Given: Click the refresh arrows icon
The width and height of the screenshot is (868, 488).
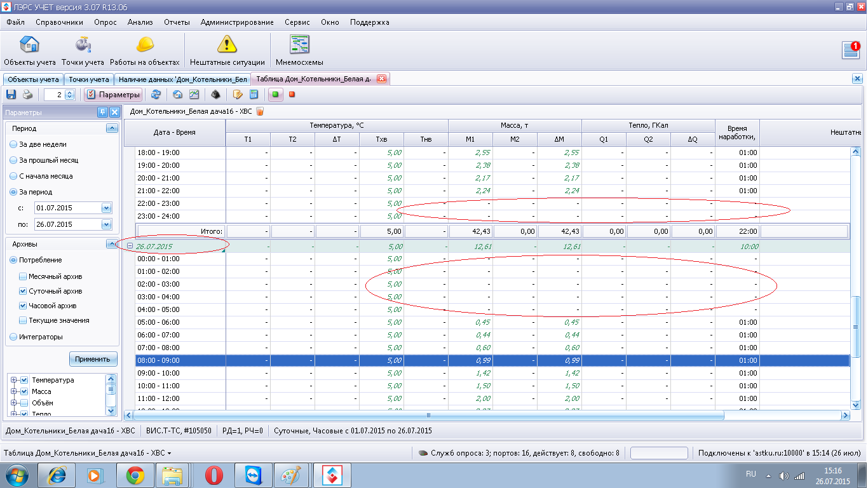Looking at the screenshot, I should coord(156,95).
